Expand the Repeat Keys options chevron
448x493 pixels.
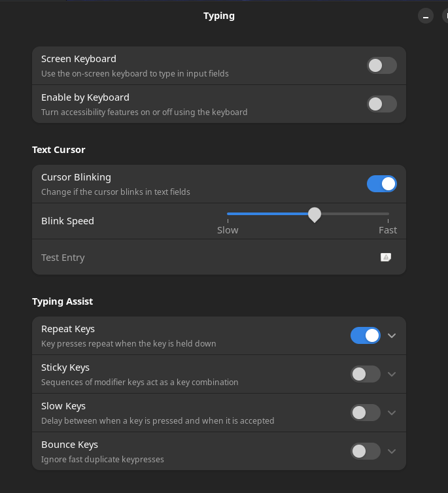click(x=392, y=336)
